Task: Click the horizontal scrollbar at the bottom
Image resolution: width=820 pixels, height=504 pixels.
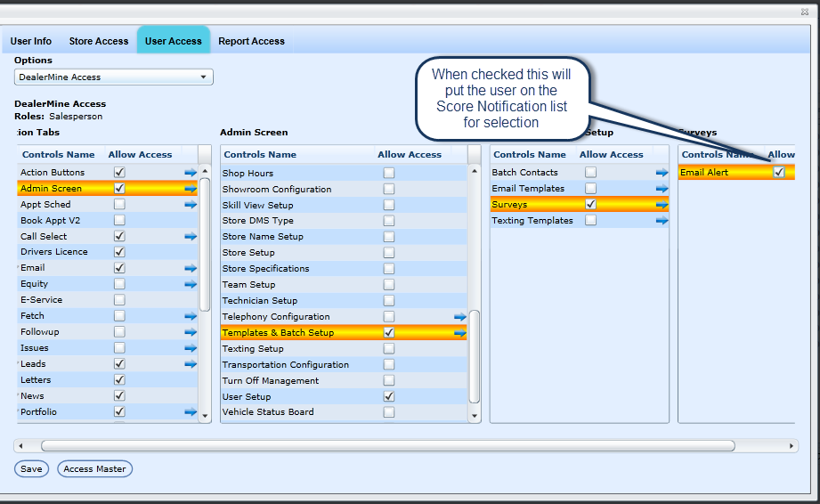Action: pos(388,445)
